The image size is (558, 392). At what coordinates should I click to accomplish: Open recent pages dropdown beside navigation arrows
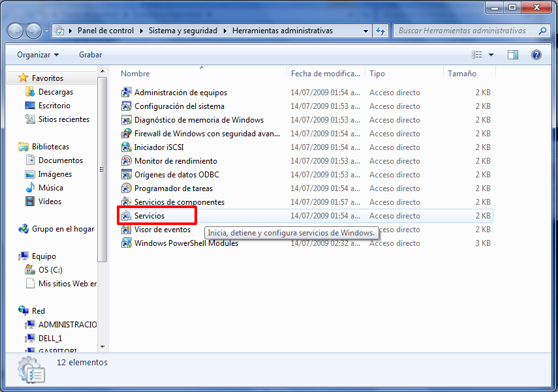tap(46, 31)
